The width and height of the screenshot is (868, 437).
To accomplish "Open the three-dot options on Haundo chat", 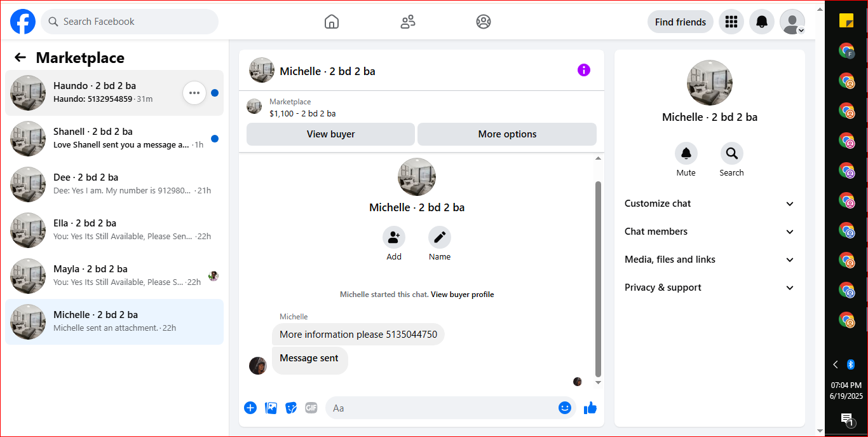I will (x=194, y=93).
